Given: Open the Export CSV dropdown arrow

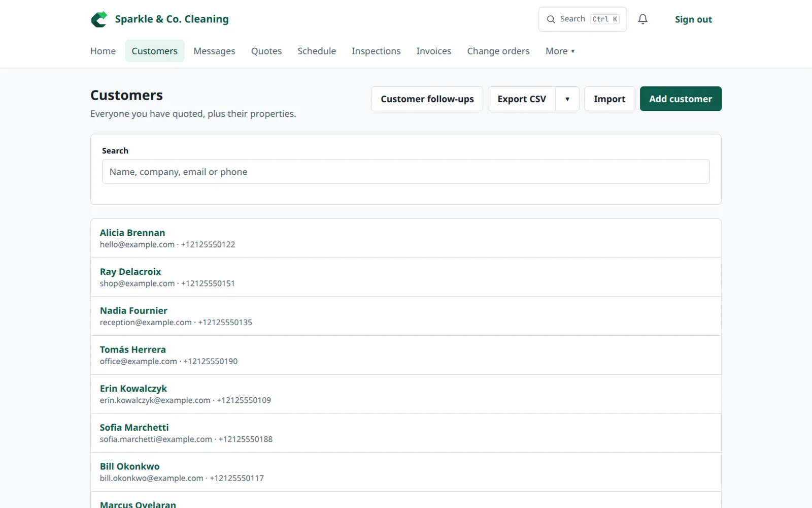Looking at the screenshot, I should 567,99.
